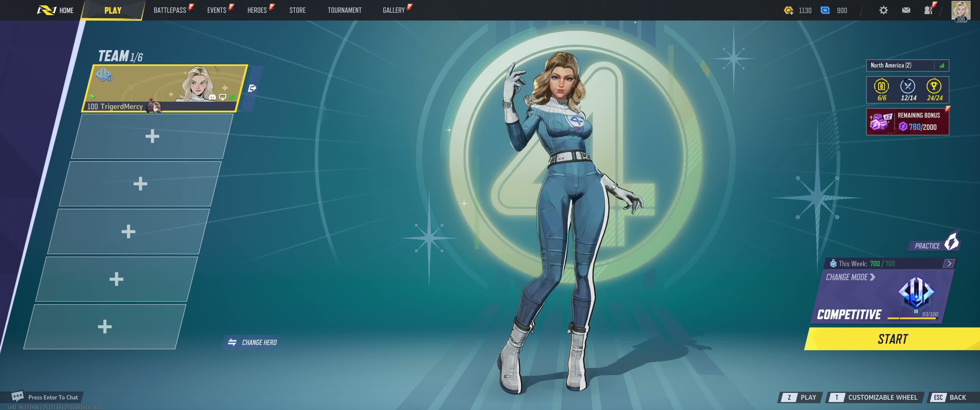Image resolution: width=980 pixels, height=410 pixels.
Task: Open the settings gear icon
Action: coord(883,10)
